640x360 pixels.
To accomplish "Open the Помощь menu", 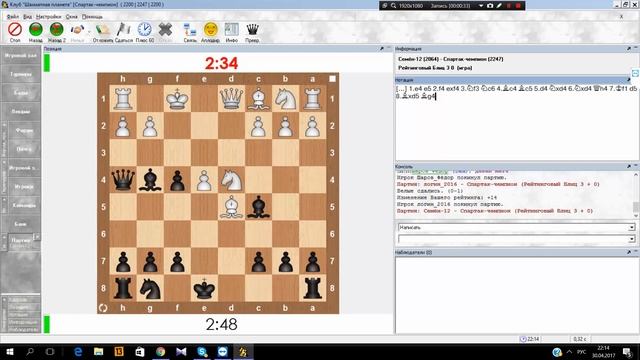I will point(92,17).
